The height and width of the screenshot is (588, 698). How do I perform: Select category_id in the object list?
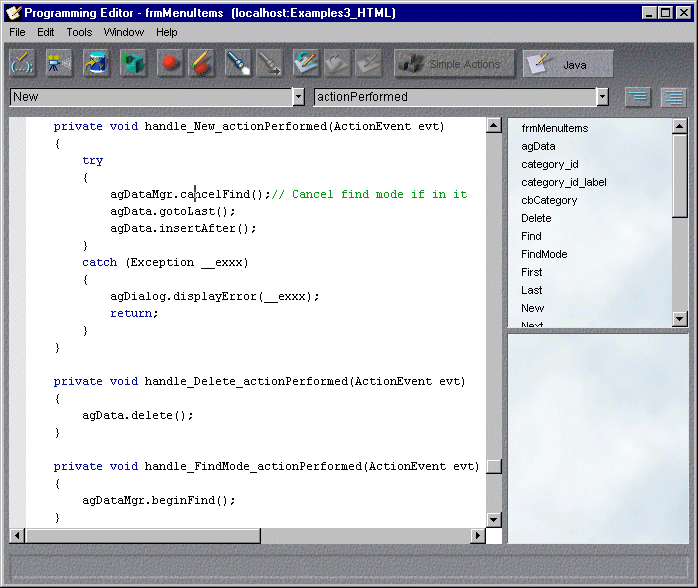coord(550,164)
